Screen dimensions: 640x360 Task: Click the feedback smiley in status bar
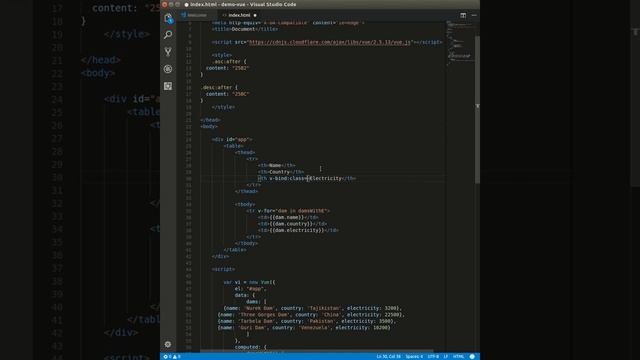[x=472, y=356]
